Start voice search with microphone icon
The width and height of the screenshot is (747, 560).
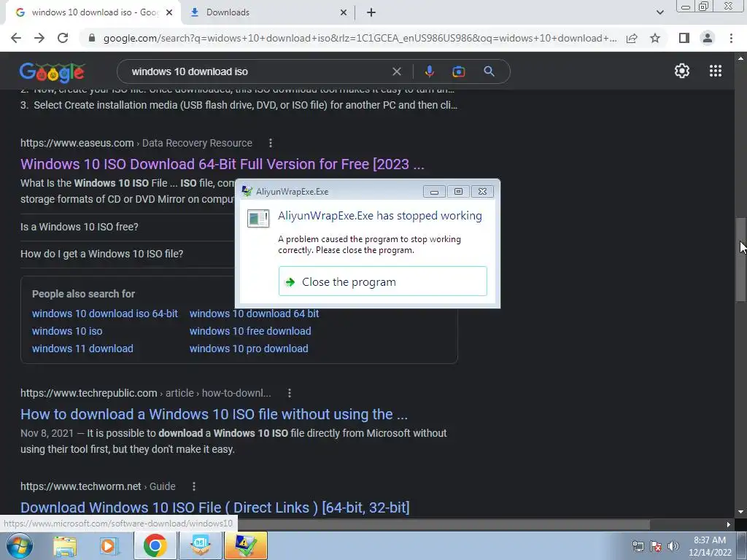pos(429,71)
